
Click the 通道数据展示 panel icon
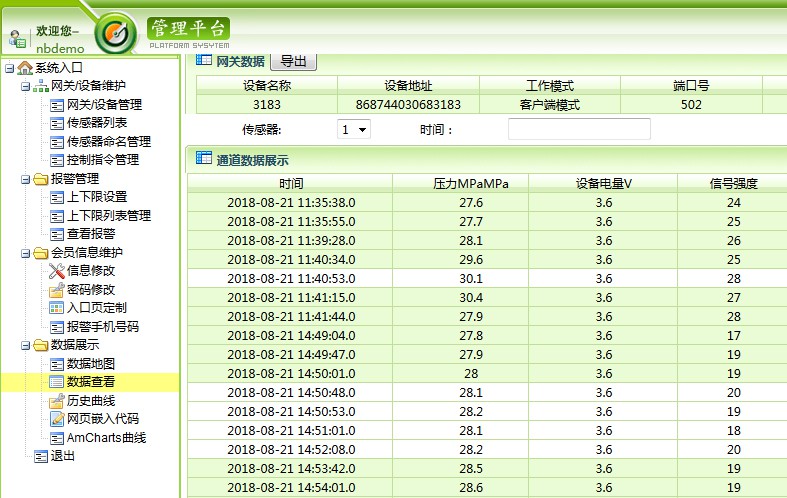point(203,158)
